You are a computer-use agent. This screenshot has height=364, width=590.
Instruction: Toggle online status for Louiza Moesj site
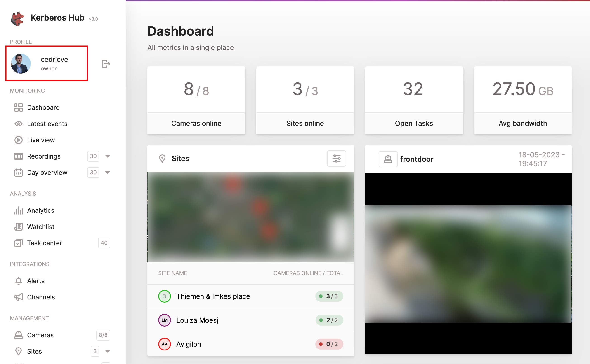point(329,320)
